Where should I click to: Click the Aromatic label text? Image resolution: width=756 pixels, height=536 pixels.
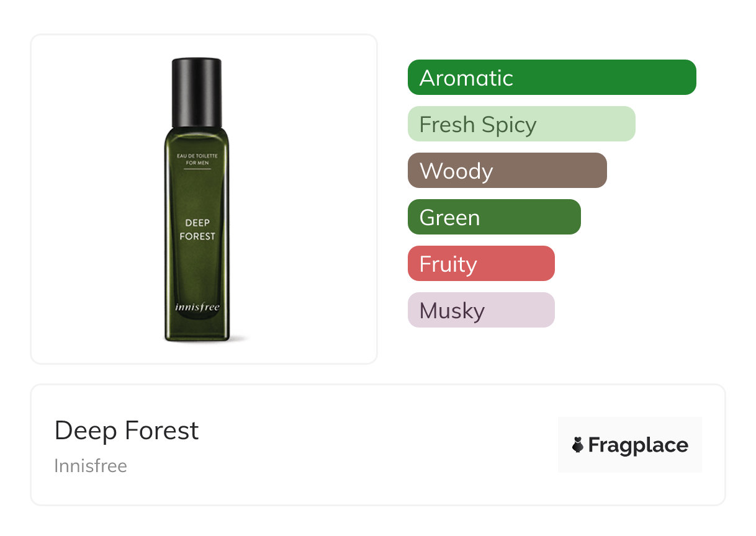[x=467, y=78]
